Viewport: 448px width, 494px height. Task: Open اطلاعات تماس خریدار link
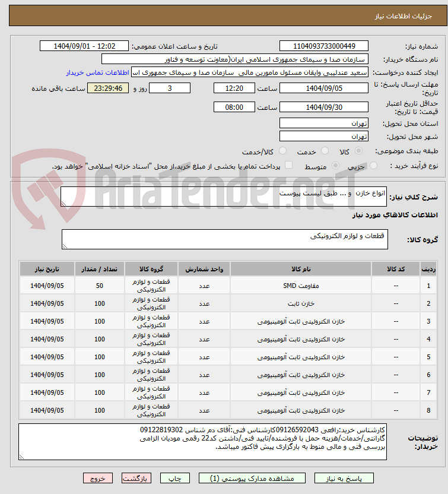pos(97,73)
